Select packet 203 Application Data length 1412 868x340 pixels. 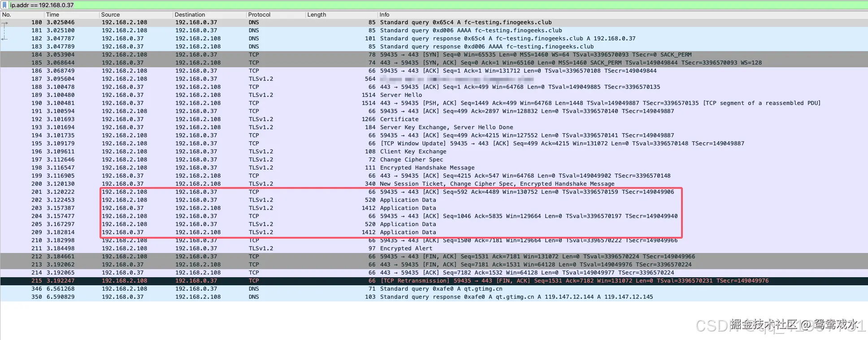tap(434, 208)
